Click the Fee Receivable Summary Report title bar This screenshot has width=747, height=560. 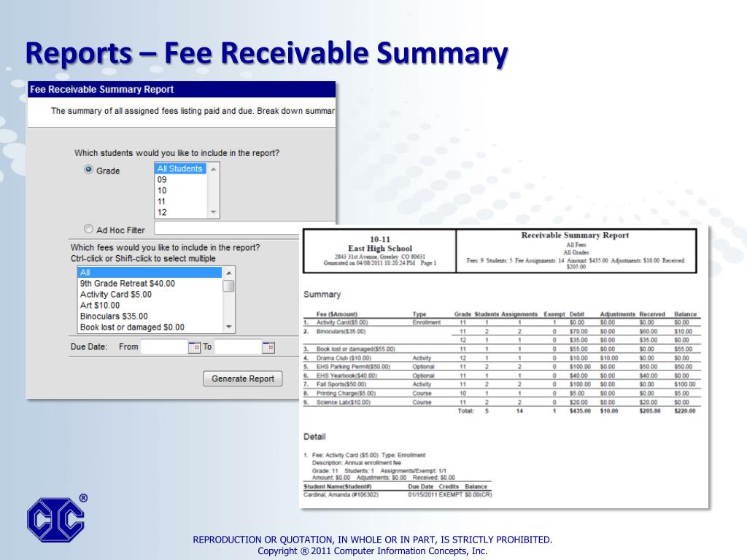(182, 89)
